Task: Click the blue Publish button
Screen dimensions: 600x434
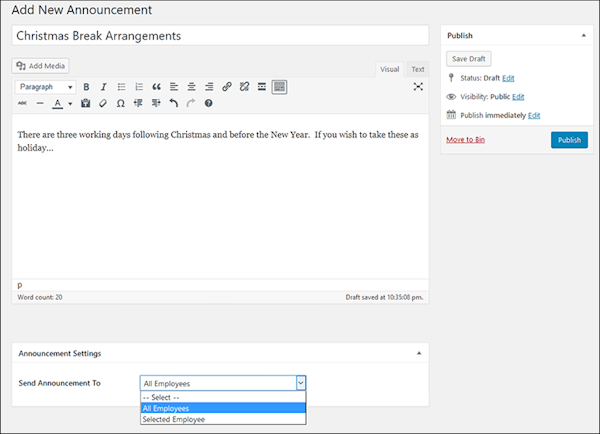Action: [x=569, y=140]
